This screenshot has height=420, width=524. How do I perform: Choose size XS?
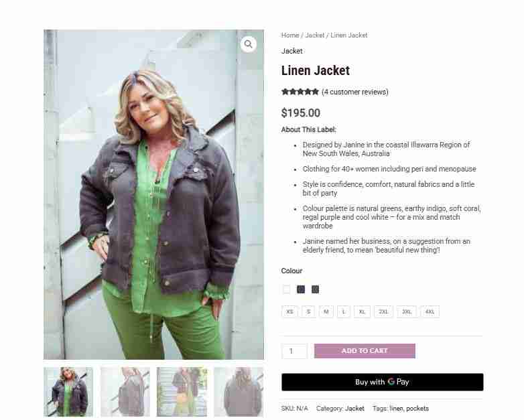click(x=289, y=311)
